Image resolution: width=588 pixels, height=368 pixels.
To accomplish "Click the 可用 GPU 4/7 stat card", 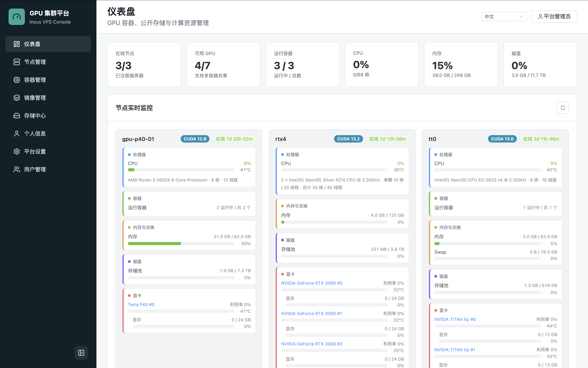I will [223, 64].
